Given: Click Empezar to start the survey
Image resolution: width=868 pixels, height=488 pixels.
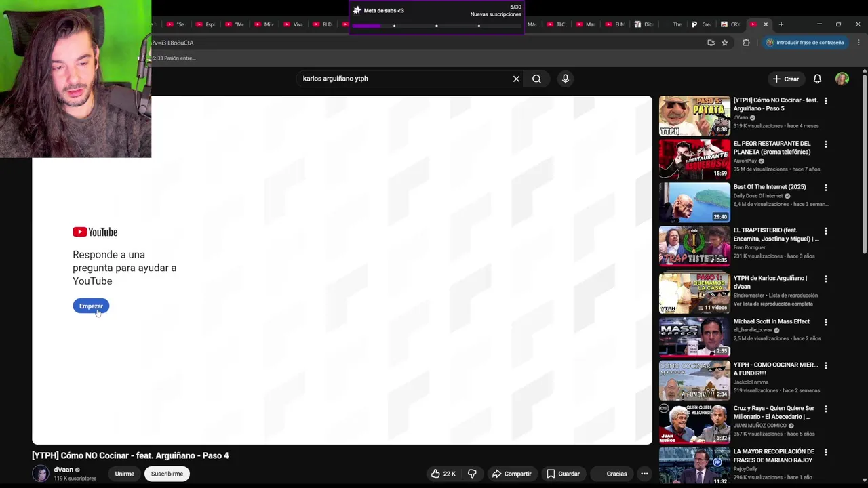Looking at the screenshot, I should click(x=91, y=306).
